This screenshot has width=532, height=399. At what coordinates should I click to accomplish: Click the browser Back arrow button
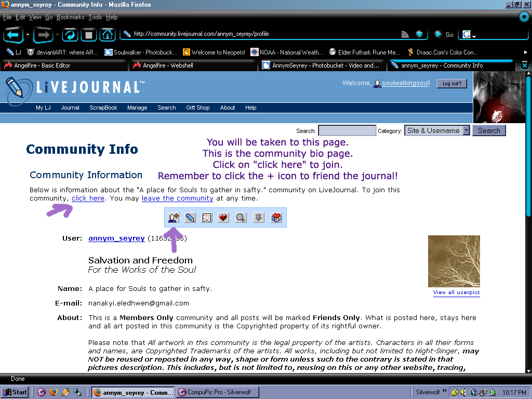[13, 35]
